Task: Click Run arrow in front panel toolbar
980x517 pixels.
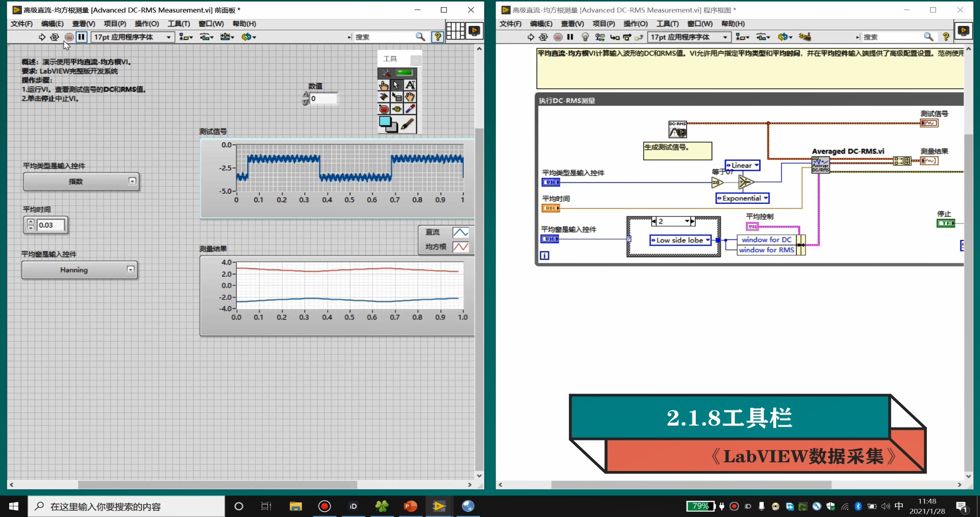Action: pos(42,37)
